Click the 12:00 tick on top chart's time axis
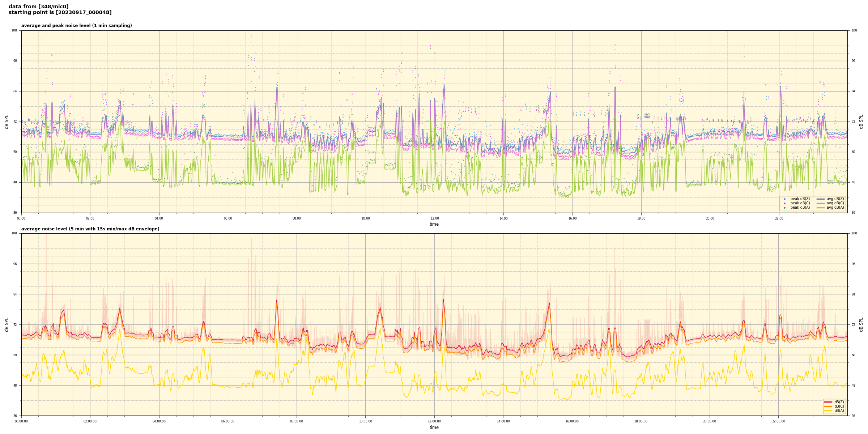This screenshot has height=434, width=868. 434,218
